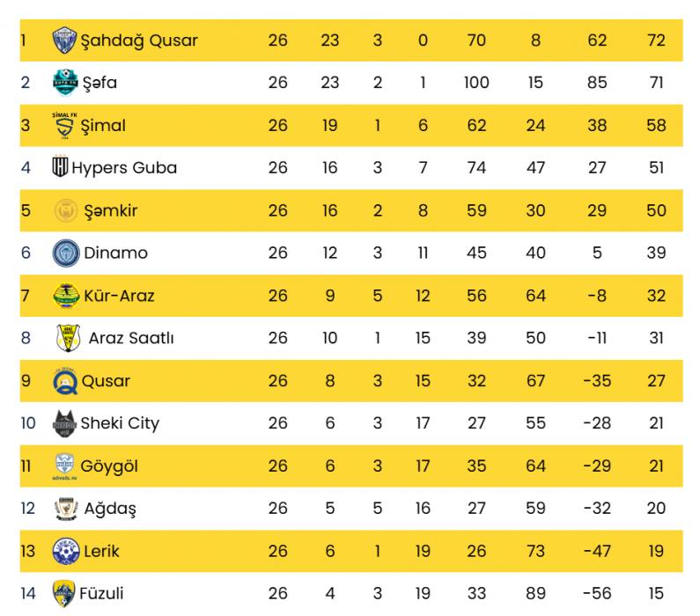Click the Lerik soccer ball badge

click(x=66, y=552)
